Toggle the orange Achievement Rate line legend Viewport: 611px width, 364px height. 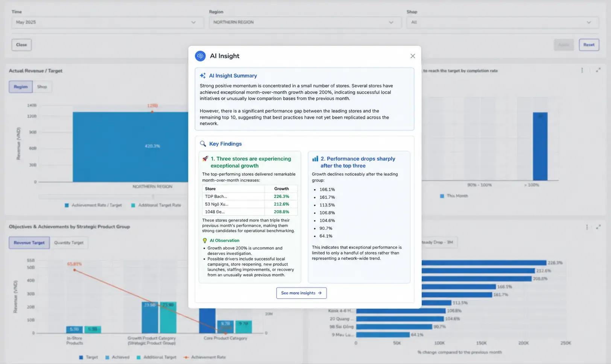pos(205,357)
